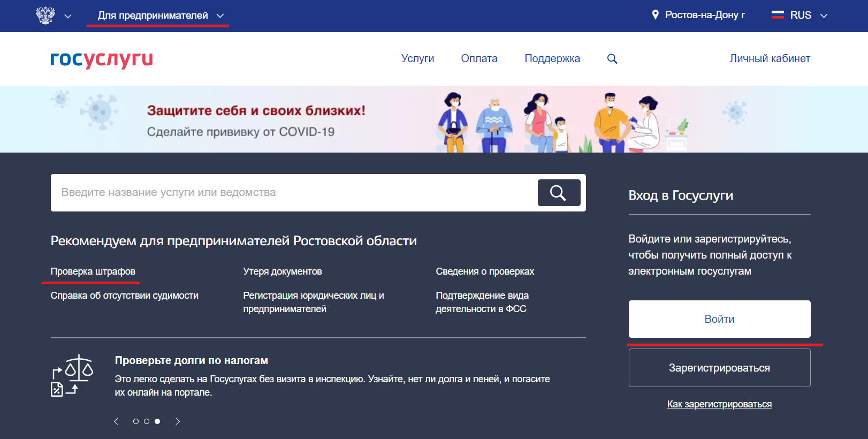Open search via header magnifier icon
This screenshot has height=439, width=868.
(612, 59)
